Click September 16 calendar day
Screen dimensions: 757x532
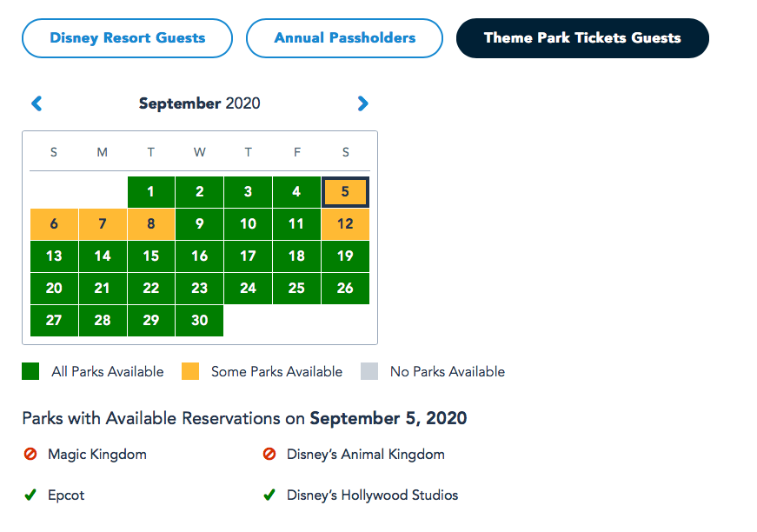[x=200, y=256]
